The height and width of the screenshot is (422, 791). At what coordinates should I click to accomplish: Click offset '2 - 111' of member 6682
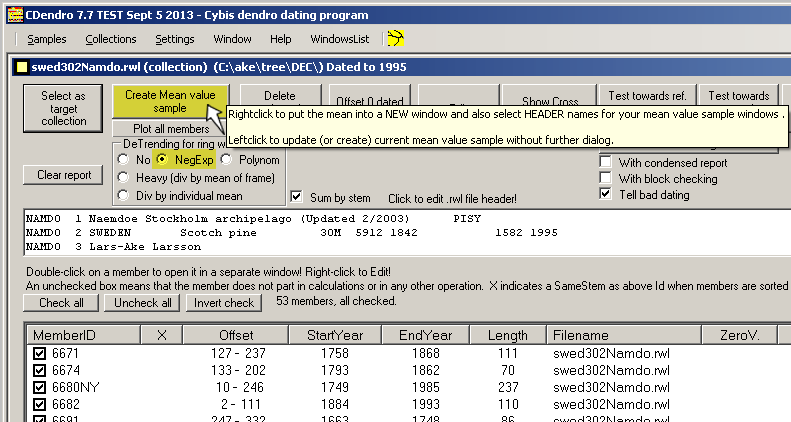[240, 404]
